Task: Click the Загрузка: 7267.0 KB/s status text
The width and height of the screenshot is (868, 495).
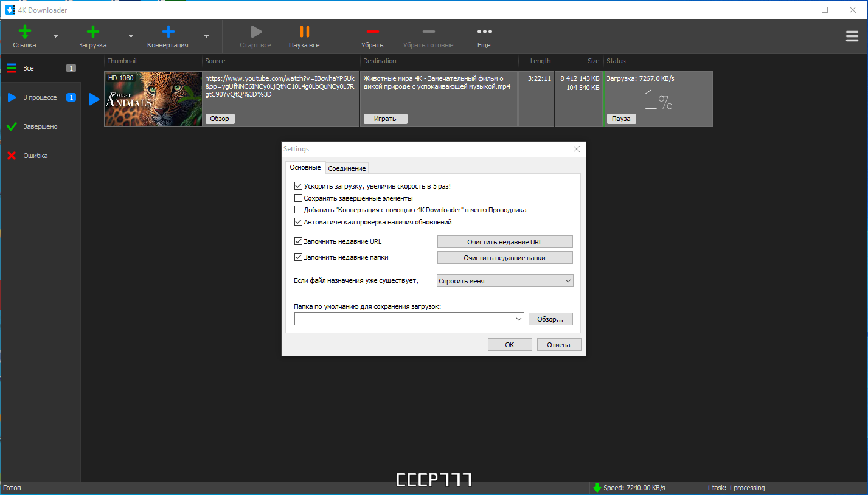Action: coord(640,78)
